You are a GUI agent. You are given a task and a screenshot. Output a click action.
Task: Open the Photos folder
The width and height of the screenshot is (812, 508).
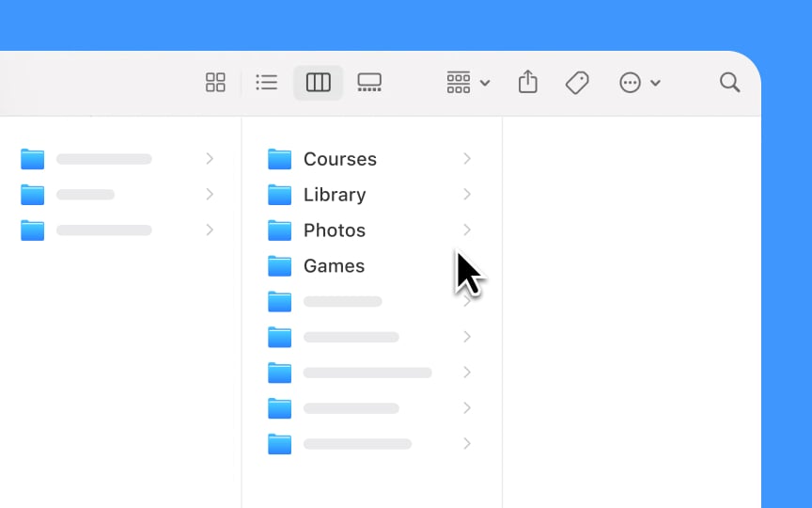(334, 230)
